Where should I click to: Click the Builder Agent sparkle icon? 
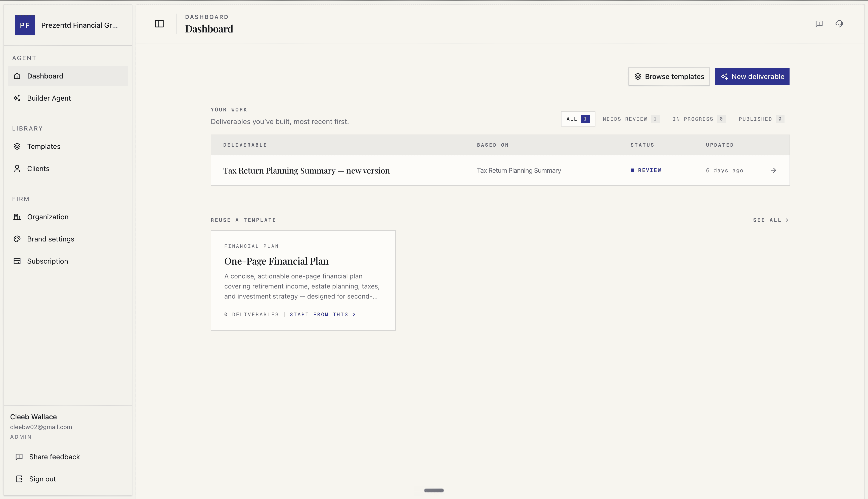click(x=17, y=98)
